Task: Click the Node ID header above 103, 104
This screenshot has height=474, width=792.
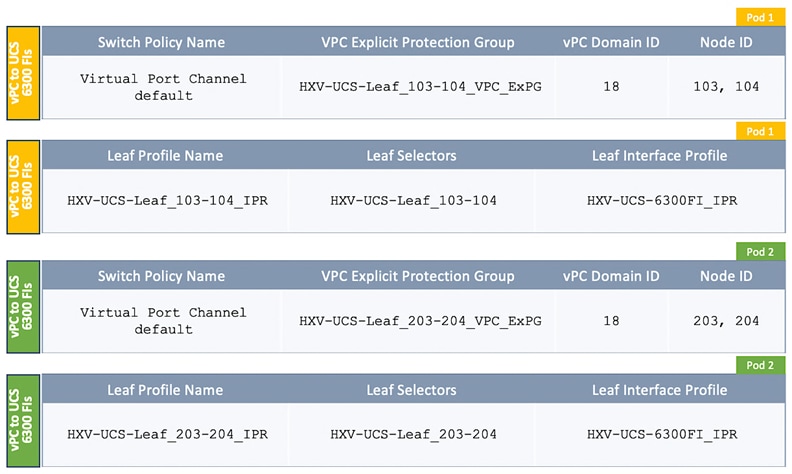Action: 725,43
